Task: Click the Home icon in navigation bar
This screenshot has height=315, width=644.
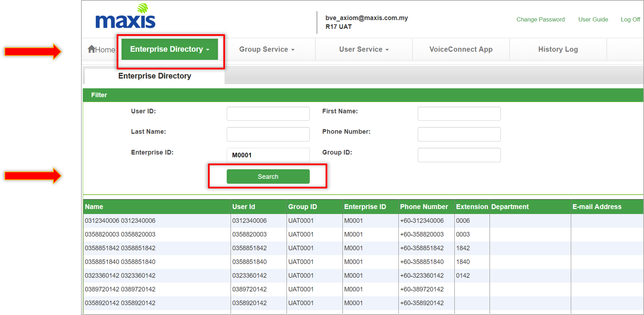Action: click(x=92, y=49)
